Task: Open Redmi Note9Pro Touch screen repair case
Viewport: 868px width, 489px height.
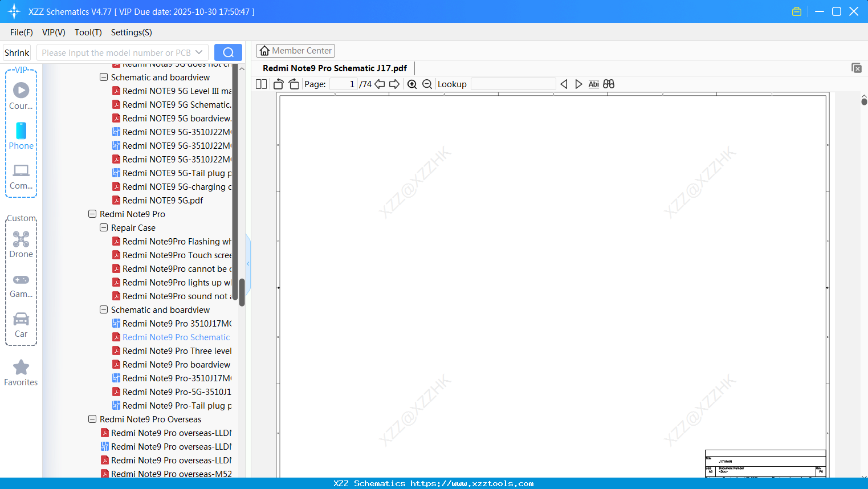Action: tap(172, 255)
